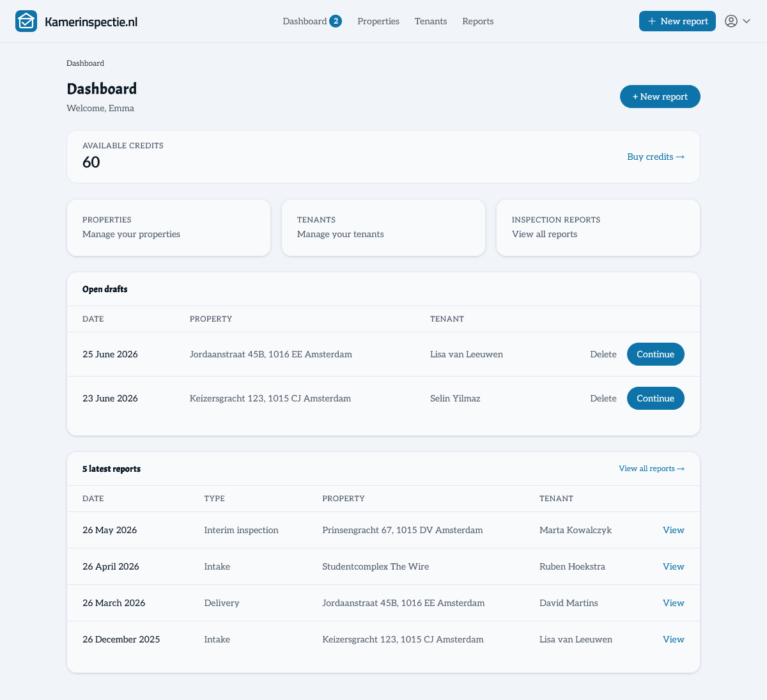Click the Prinsengracht 67, 1015 DV Amsterdam cell
767x700 pixels.
coord(403,530)
